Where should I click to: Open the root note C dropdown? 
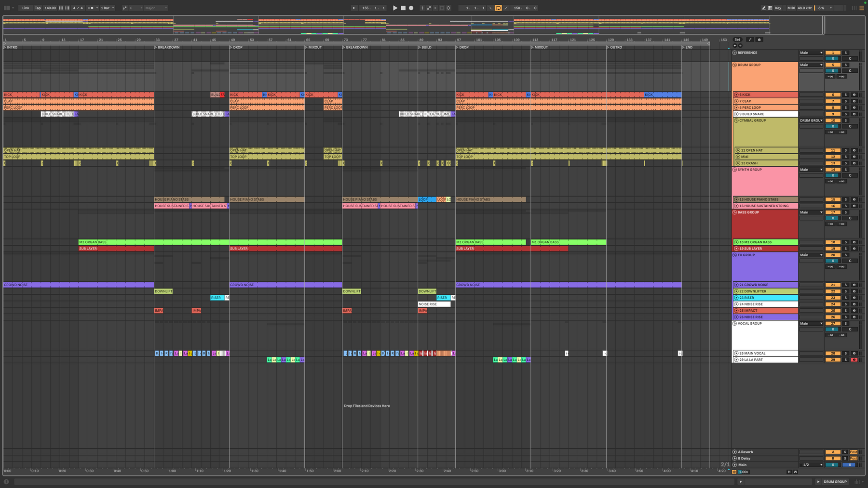[136, 8]
